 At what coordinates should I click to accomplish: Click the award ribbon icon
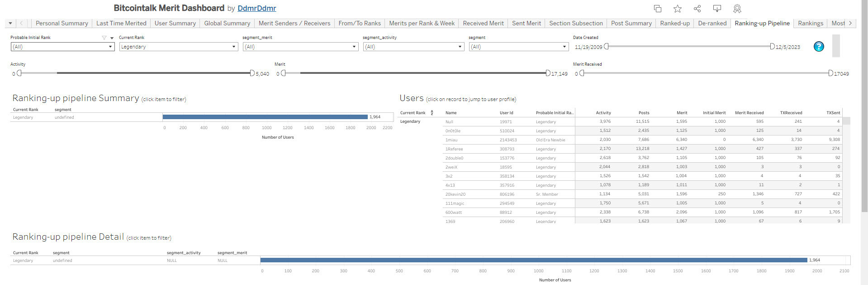pos(737,9)
